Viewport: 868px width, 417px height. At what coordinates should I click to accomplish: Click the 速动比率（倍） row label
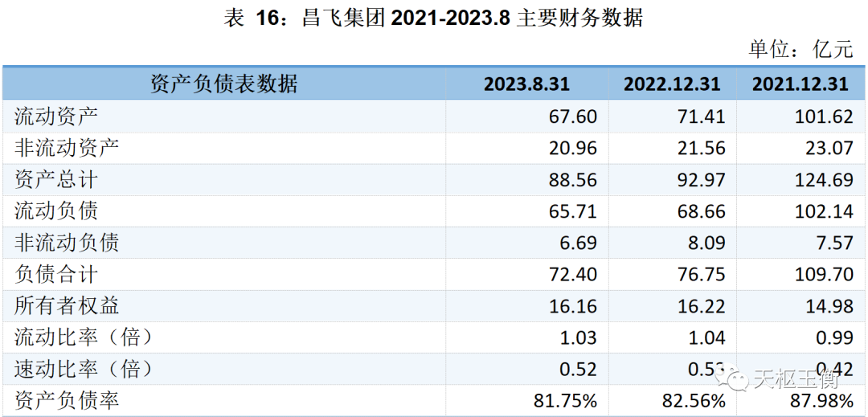click(x=83, y=370)
